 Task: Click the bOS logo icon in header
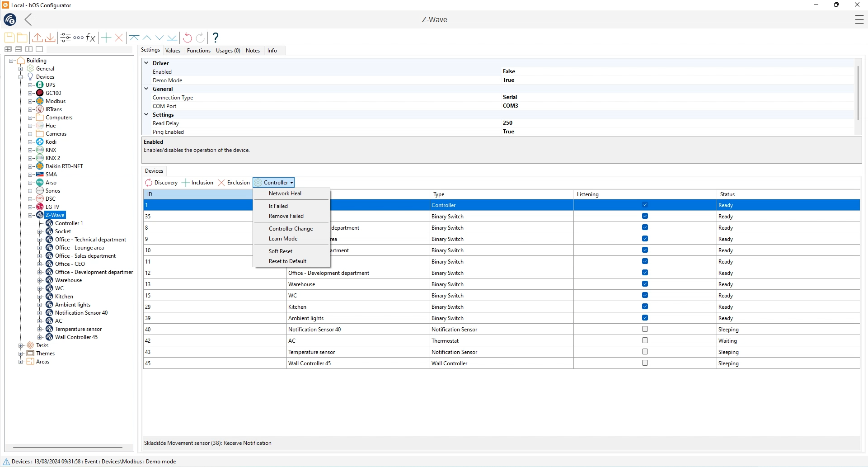(10, 19)
